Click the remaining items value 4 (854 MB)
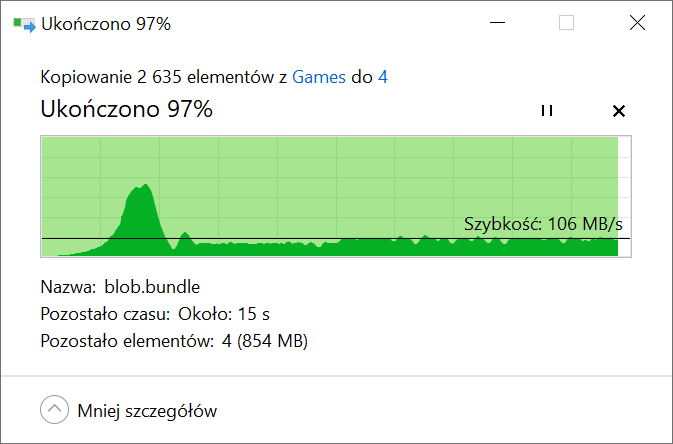673x444 pixels. [265, 341]
